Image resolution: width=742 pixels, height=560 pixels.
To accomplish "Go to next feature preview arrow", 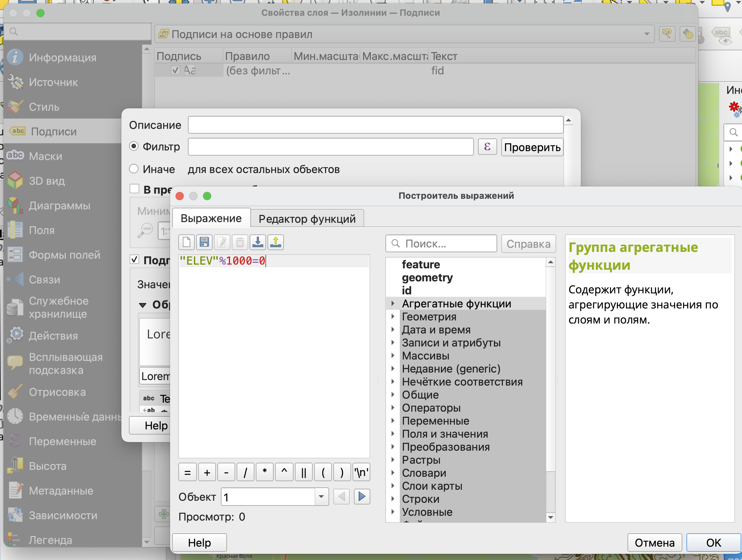I will (362, 497).
